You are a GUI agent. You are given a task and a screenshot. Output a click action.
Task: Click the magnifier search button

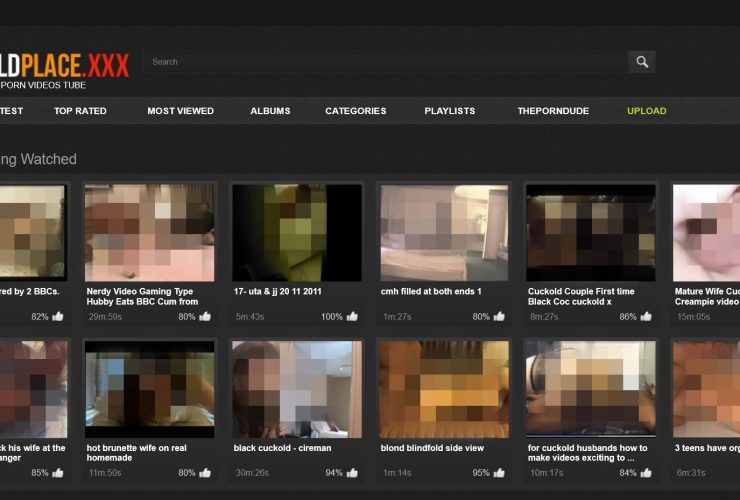tap(641, 62)
